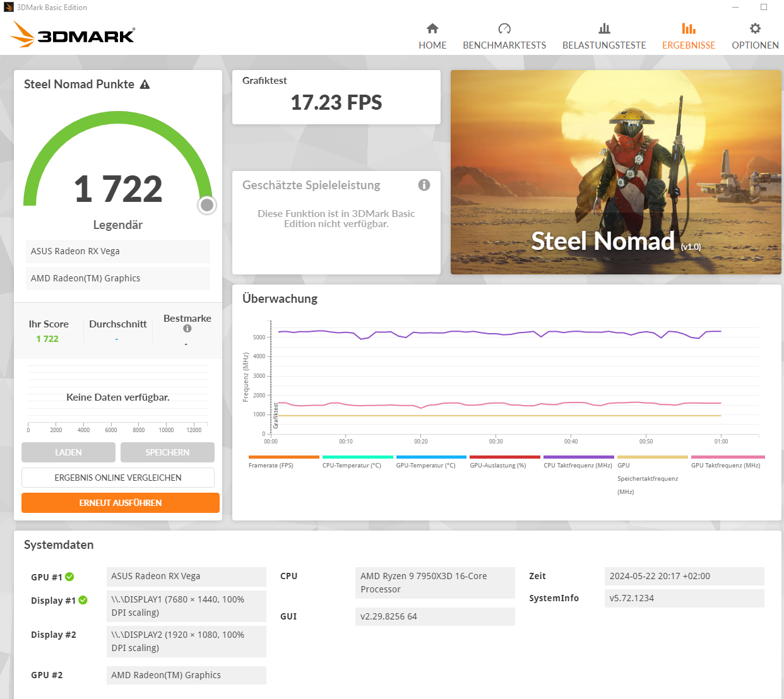Click the Diese Funktion nicht verfügbar notice
Screen dimensions: 784x699
[x=336, y=219]
